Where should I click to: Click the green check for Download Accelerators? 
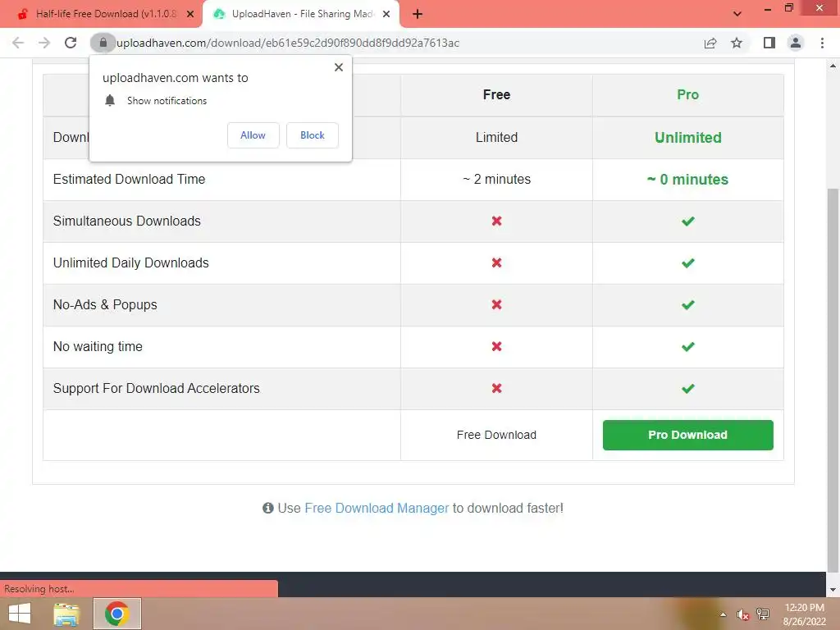click(x=688, y=388)
